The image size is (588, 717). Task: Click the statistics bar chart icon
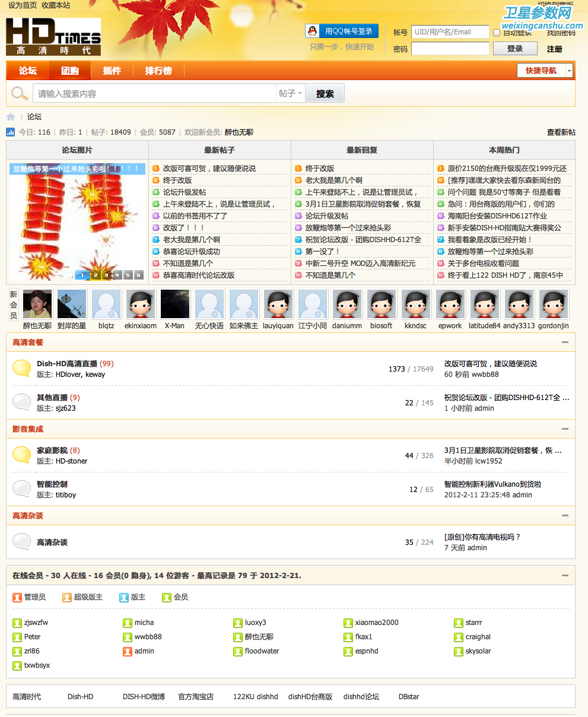point(11,132)
